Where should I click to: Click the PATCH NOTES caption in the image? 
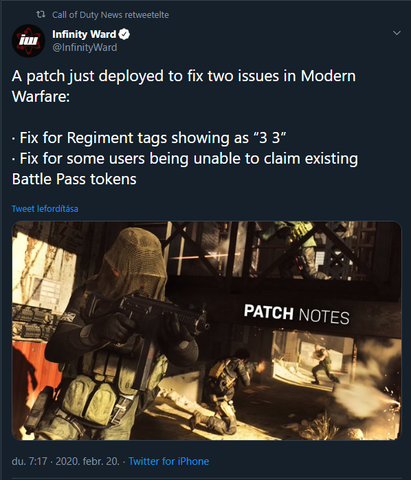tap(297, 314)
